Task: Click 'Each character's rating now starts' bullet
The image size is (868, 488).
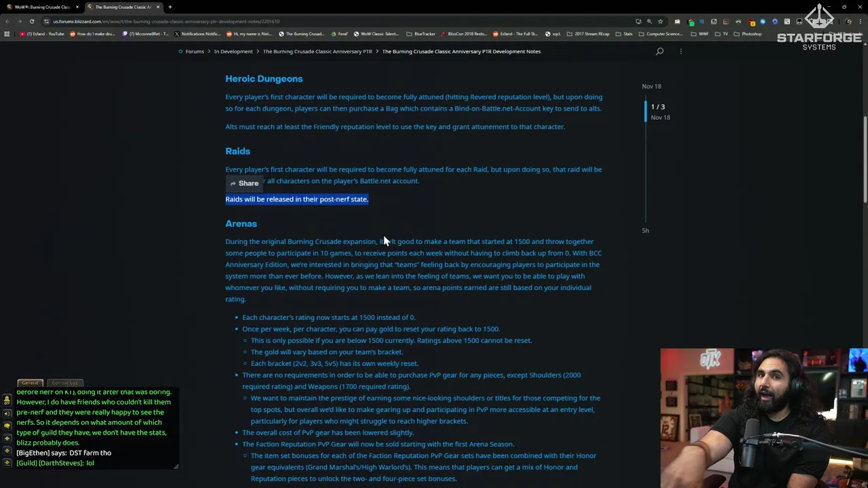Action: click(329, 317)
